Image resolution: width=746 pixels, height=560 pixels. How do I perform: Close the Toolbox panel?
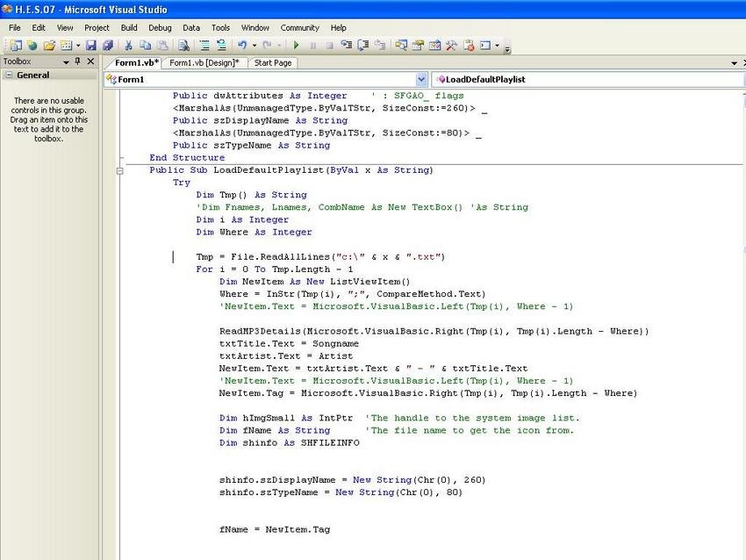tap(90, 61)
